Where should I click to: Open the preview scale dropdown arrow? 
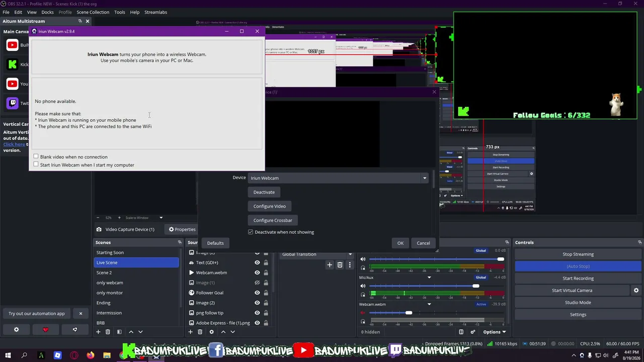click(x=161, y=218)
